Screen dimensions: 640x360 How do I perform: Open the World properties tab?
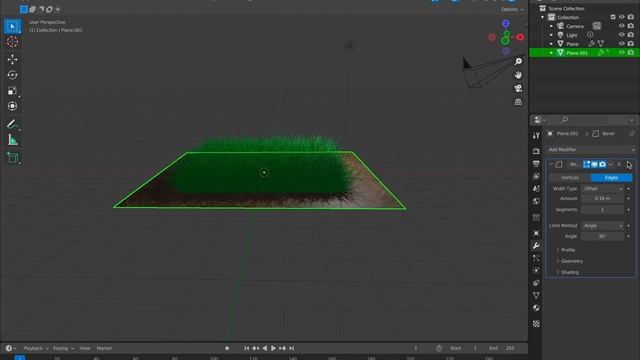coord(536,201)
